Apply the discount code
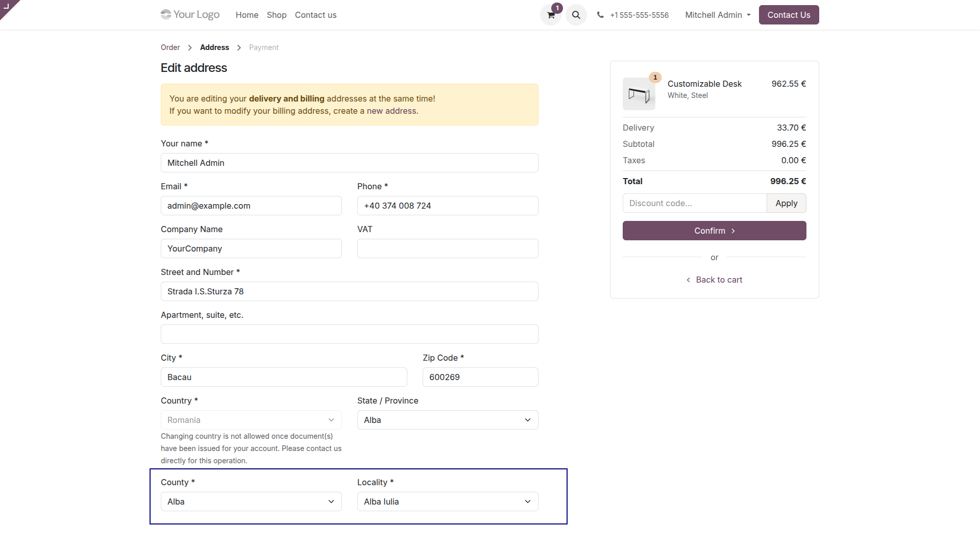Screen dimensions: 980x551 coord(786,203)
